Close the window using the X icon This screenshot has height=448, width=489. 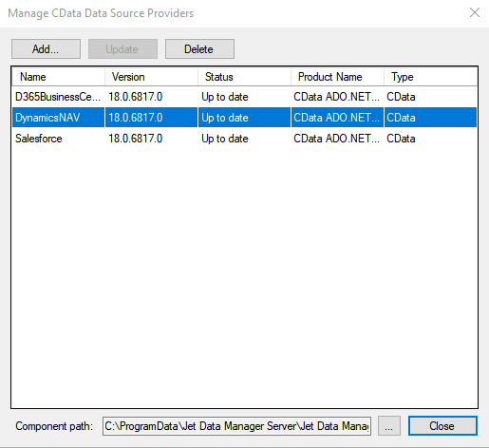point(475,12)
